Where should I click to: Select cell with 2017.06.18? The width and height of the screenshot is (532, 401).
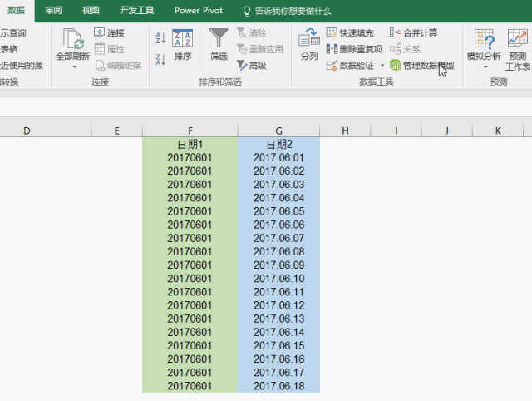click(278, 386)
